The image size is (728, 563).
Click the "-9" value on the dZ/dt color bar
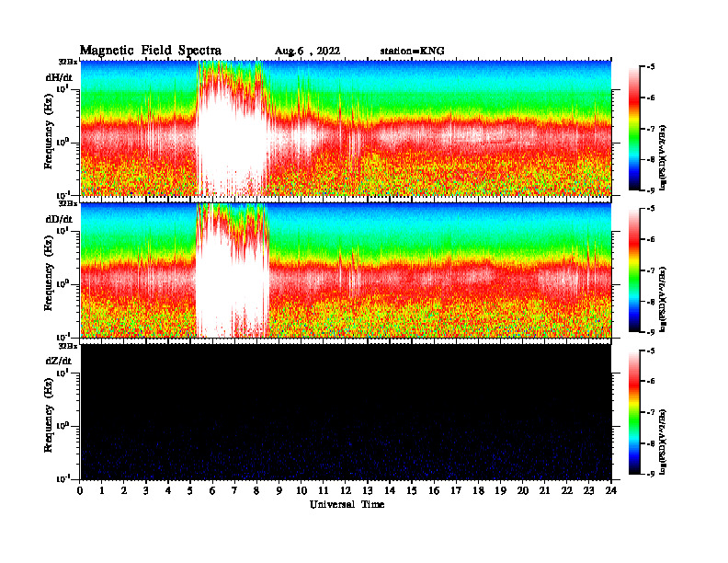(651, 474)
